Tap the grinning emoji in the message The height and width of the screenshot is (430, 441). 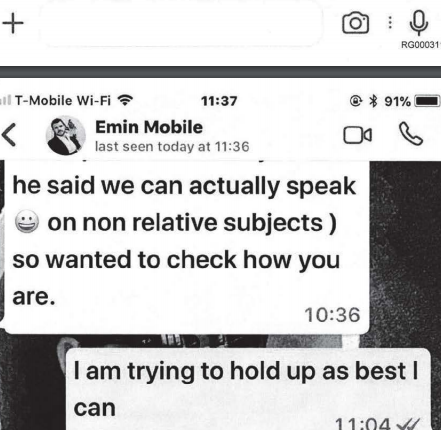[x=27, y=222]
